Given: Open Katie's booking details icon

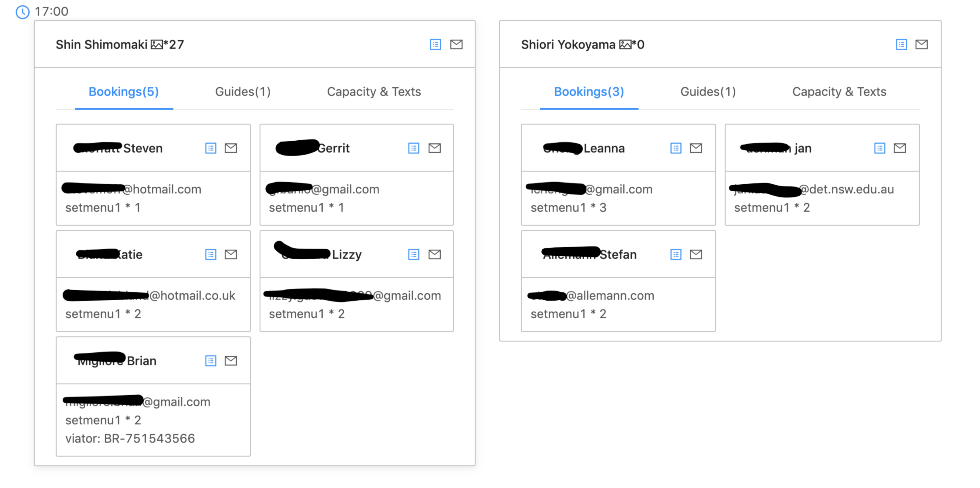Looking at the screenshot, I should tap(210, 254).
